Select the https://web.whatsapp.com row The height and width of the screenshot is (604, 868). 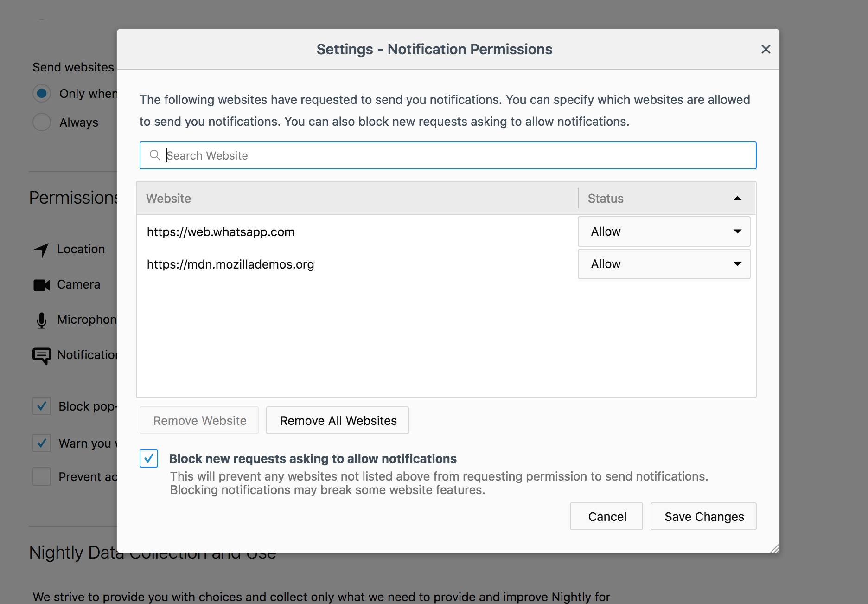357,232
